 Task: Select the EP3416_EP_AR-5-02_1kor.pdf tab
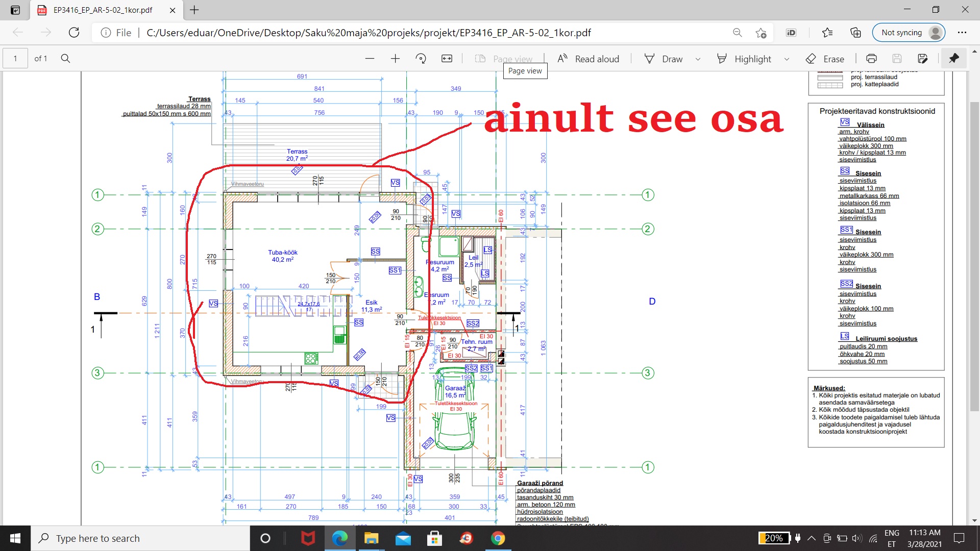pyautogui.click(x=102, y=10)
